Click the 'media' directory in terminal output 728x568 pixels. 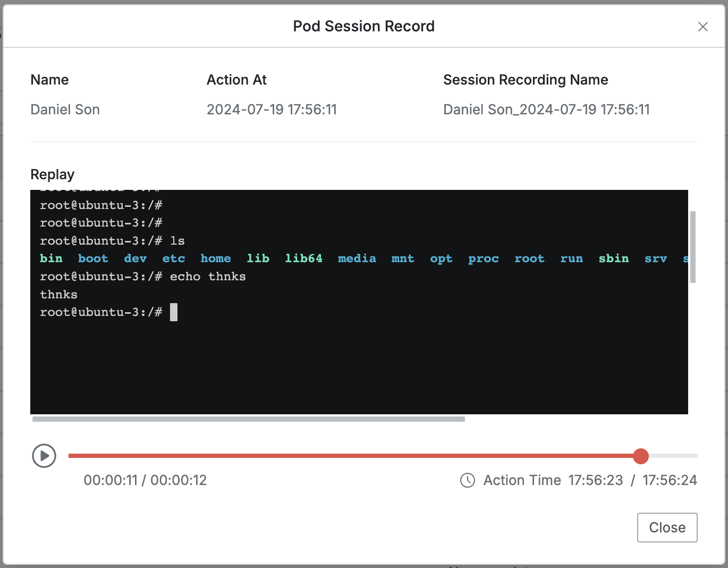357,258
